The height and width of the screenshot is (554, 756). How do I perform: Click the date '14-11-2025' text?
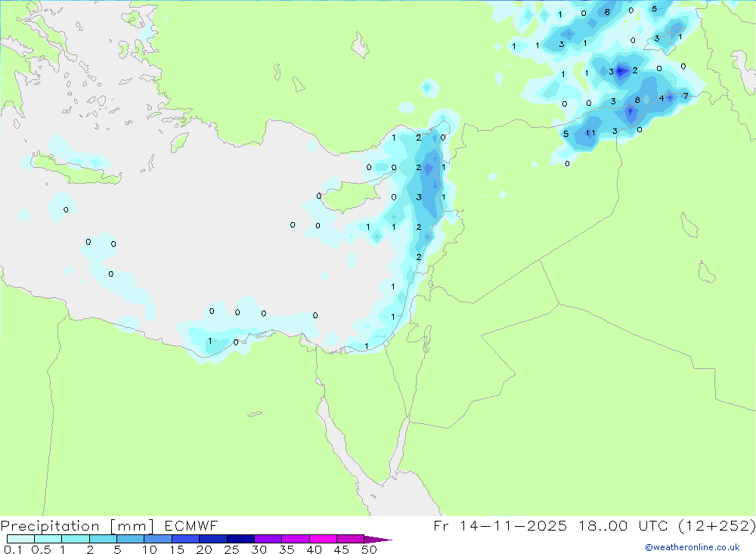[x=513, y=525]
